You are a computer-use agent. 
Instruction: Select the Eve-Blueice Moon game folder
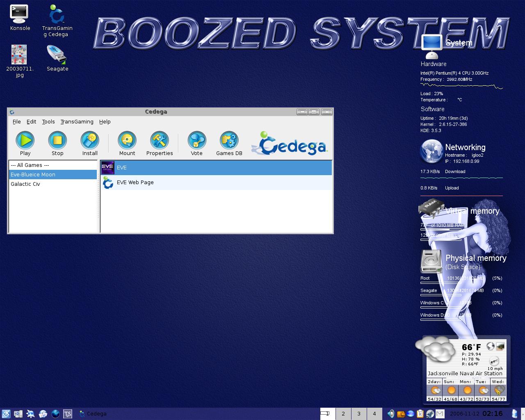coord(53,175)
